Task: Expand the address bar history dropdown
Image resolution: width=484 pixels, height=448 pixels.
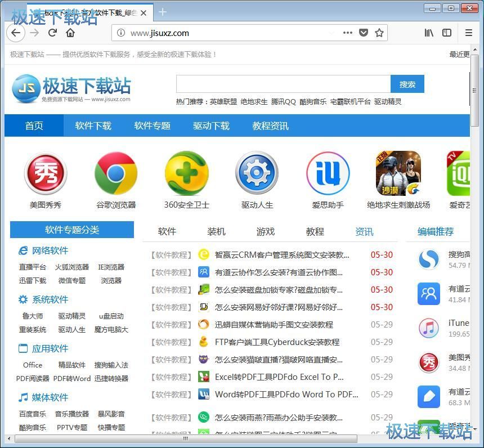Action: (x=331, y=33)
